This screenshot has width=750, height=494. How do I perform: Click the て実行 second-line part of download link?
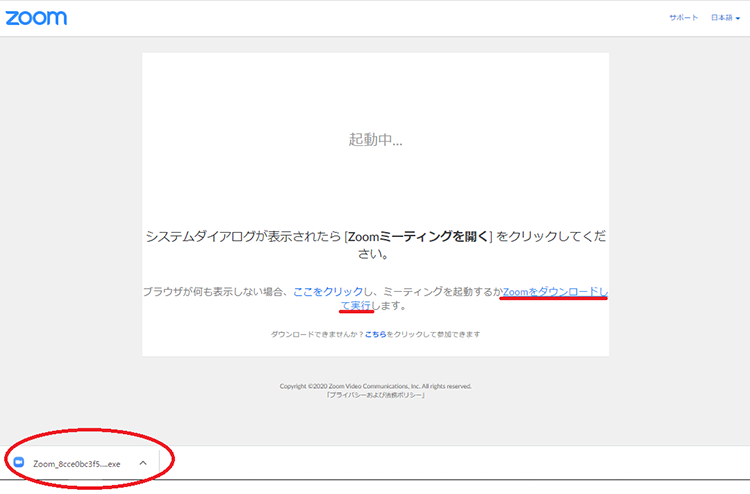click(x=356, y=305)
